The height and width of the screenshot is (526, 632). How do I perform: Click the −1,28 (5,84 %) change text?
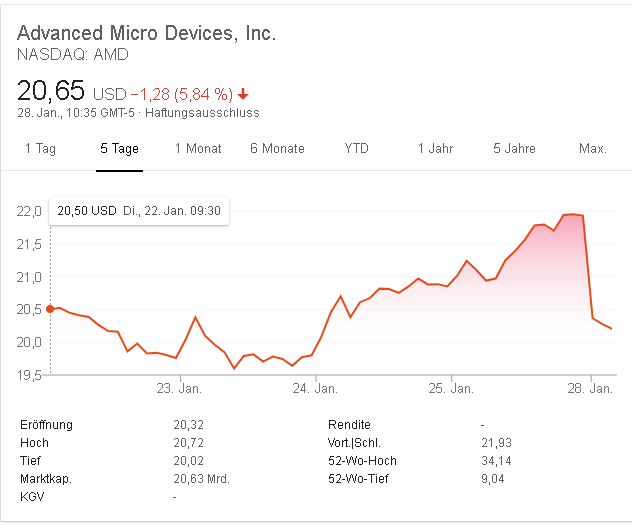pos(182,94)
